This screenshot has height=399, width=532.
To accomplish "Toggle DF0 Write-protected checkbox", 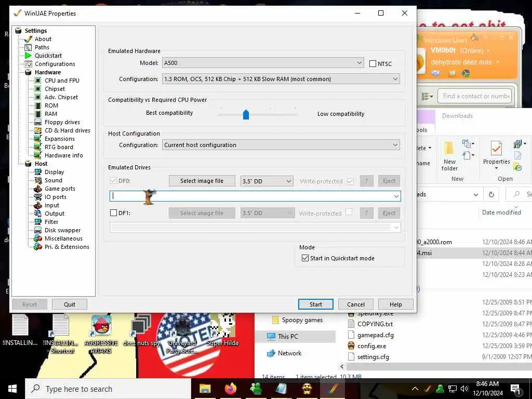I will pos(351,181).
